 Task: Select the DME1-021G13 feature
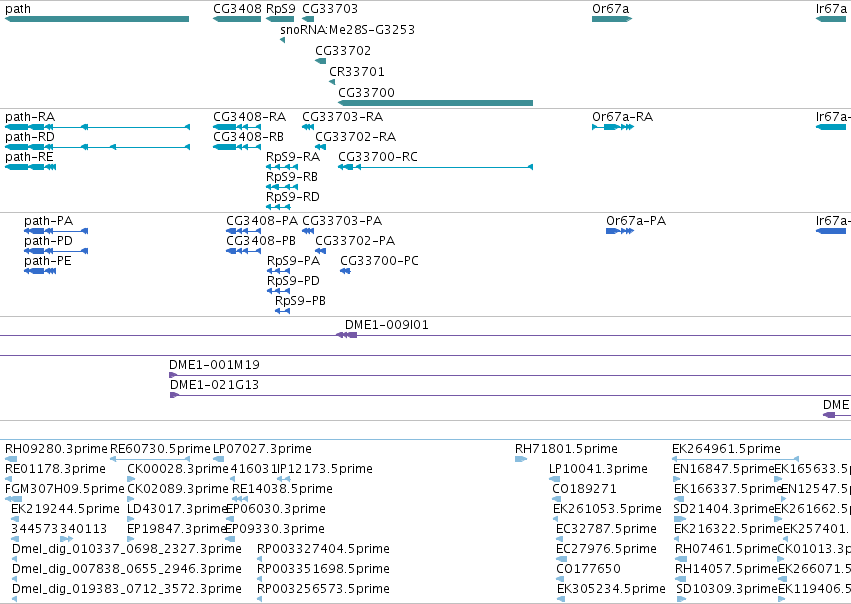pyautogui.click(x=510, y=395)
